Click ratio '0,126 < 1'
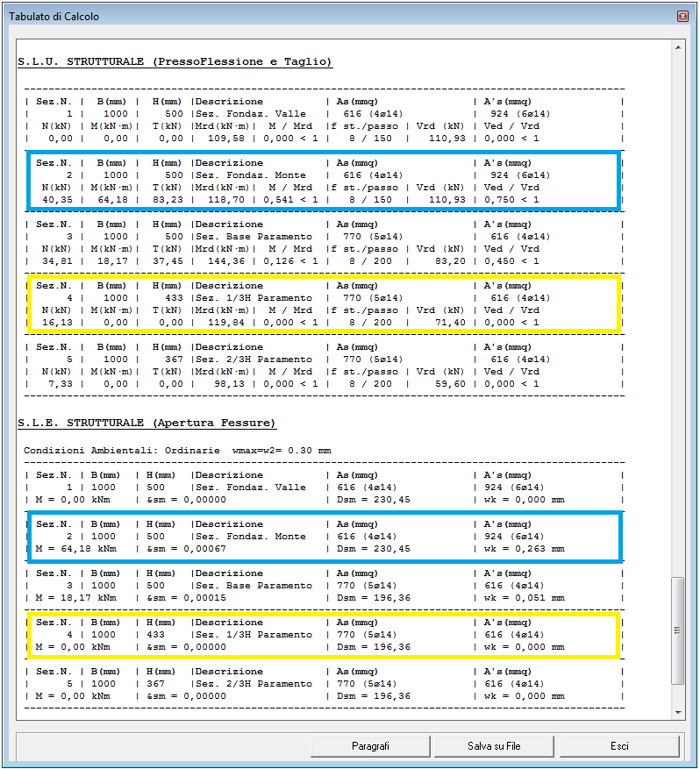700x769 pixels. click(x=290, y=261)
